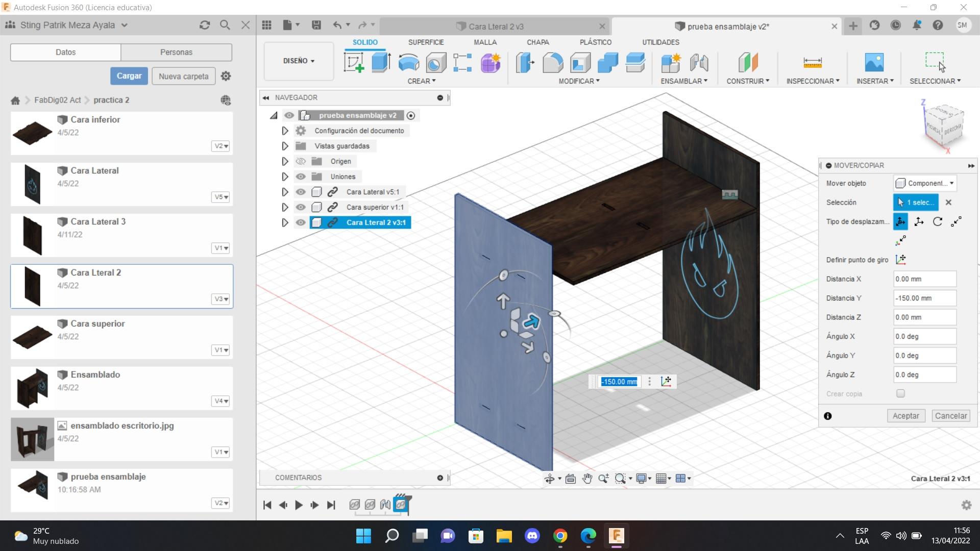This screenshot has width=980, height=551.
Task: Open the Insert image icon
Action: (874, 63)
